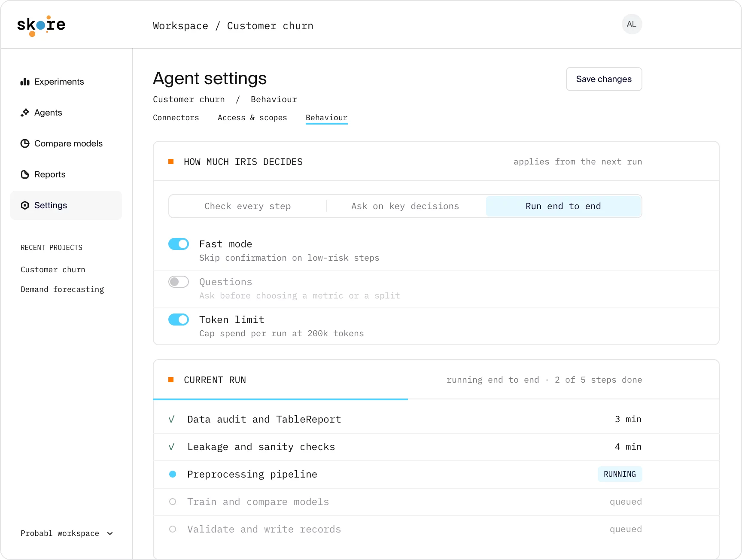Disable the Token limit toggle

[179, 320]
